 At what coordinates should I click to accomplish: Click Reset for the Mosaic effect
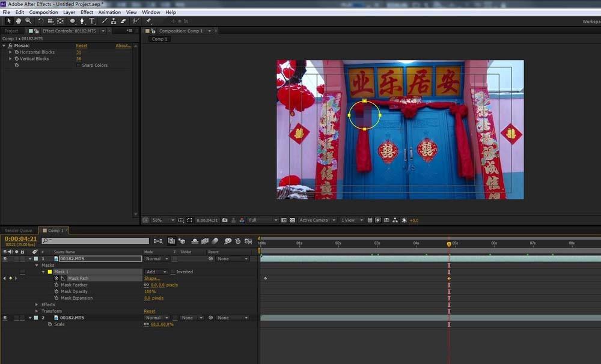(81, 46)
